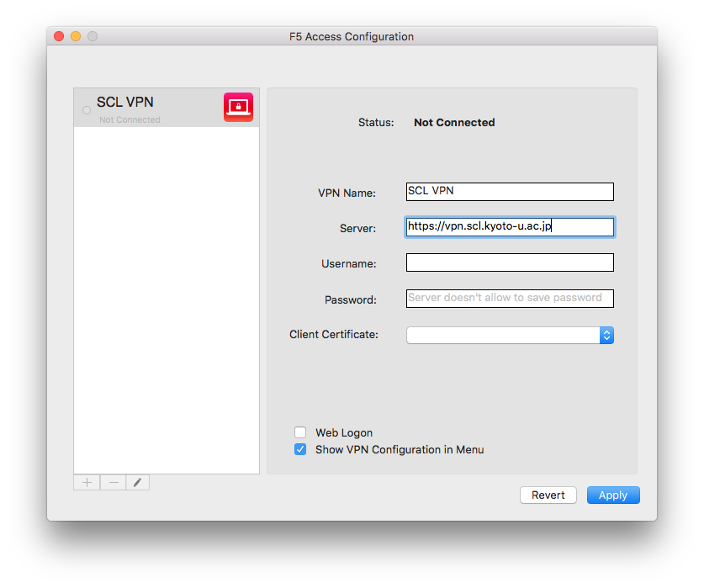
Task: Select the SCL VPN entry in list
Action: [x=167, y=108]
